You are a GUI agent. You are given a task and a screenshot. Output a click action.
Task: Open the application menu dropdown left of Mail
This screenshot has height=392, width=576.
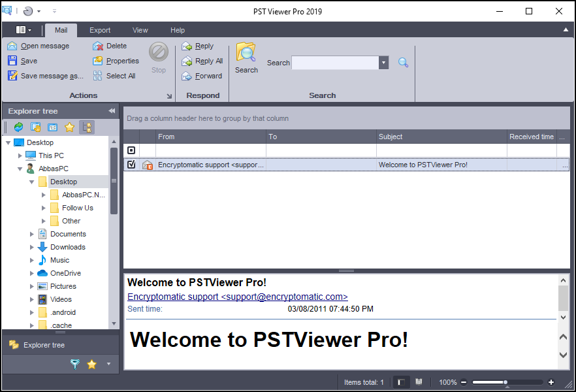point(24,30)
